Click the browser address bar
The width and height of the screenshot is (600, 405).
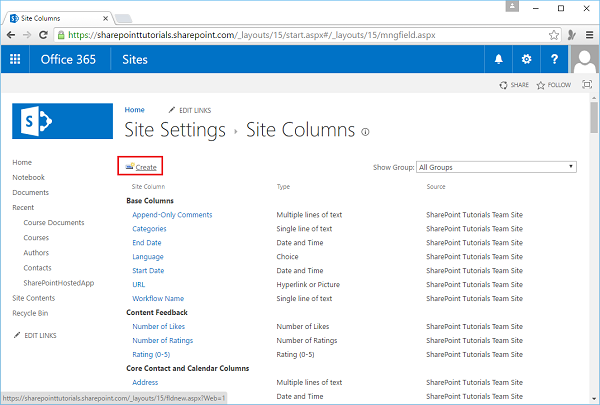(300, 34)
